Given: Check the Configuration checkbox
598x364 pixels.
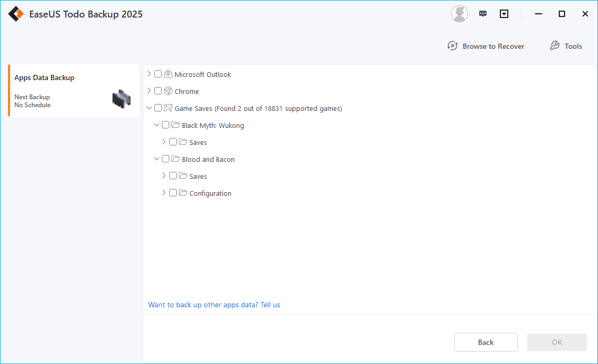Looking at the screenshot, I should coord(173,193).
